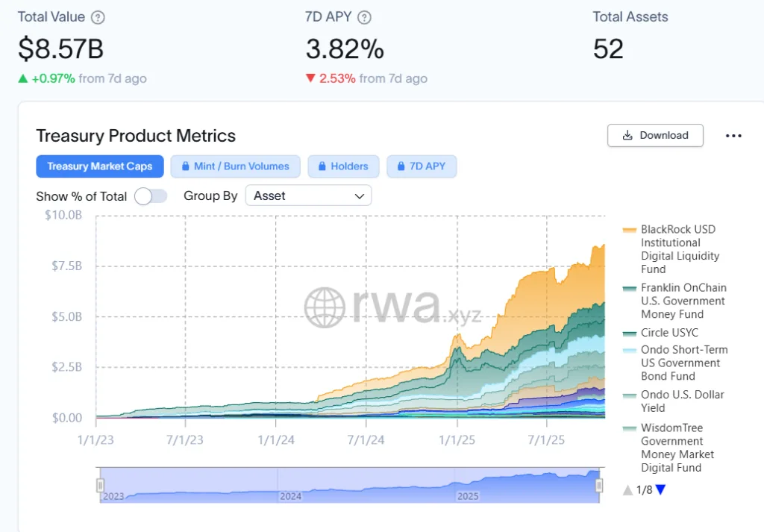Image resolution: width=764 pixels, height=532 pixels.
Task: Click the Download button
Action: [x=655, y=135]
